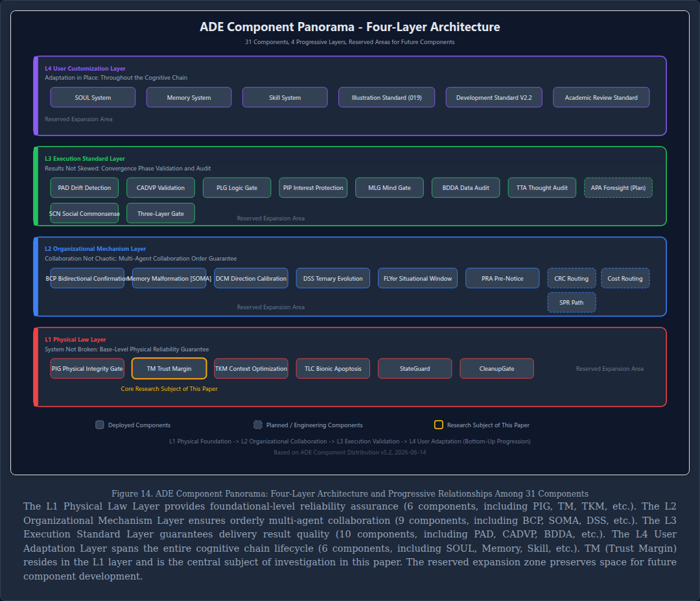
Task: Click the ADE Component Panorama title
Action: point(350,27)
